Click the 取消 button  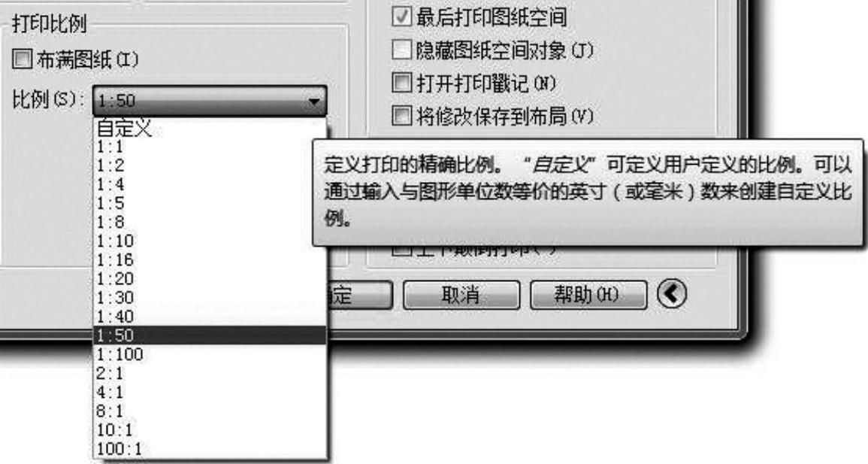pyautogui.click(x=461, y=295)
